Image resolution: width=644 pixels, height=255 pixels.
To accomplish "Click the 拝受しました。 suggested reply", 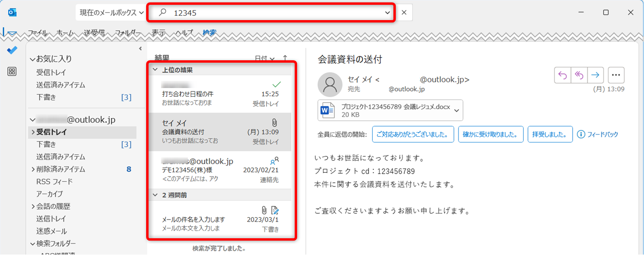I will (550, 134).
